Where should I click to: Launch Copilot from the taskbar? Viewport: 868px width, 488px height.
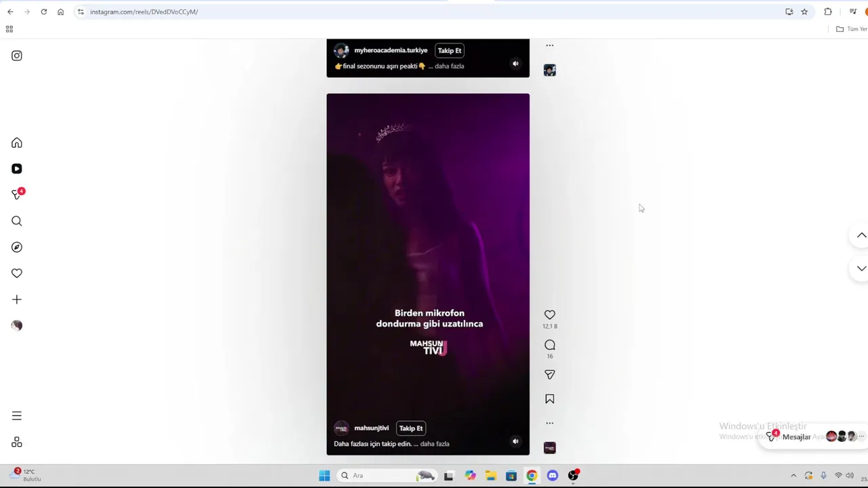point(470,476)
